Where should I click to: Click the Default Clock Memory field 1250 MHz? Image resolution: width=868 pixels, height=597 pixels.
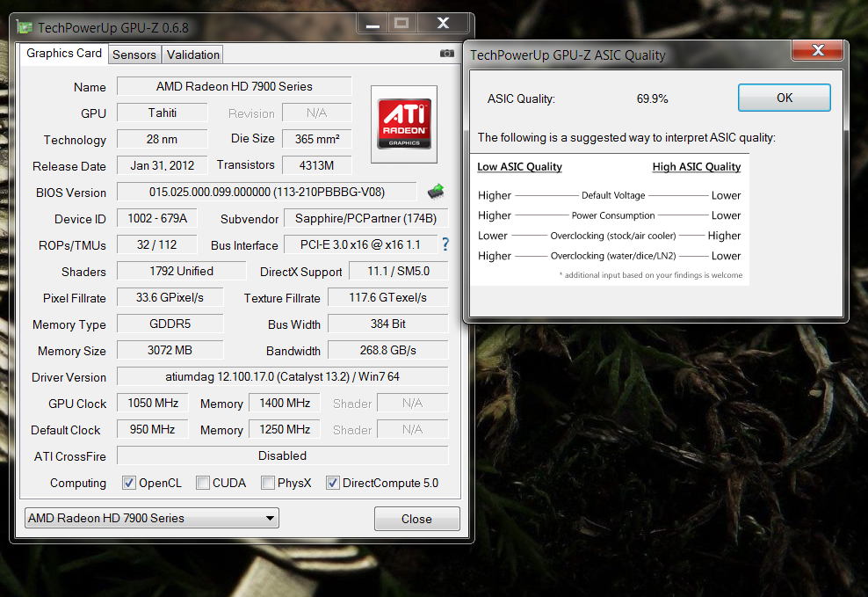coord(285,430)
